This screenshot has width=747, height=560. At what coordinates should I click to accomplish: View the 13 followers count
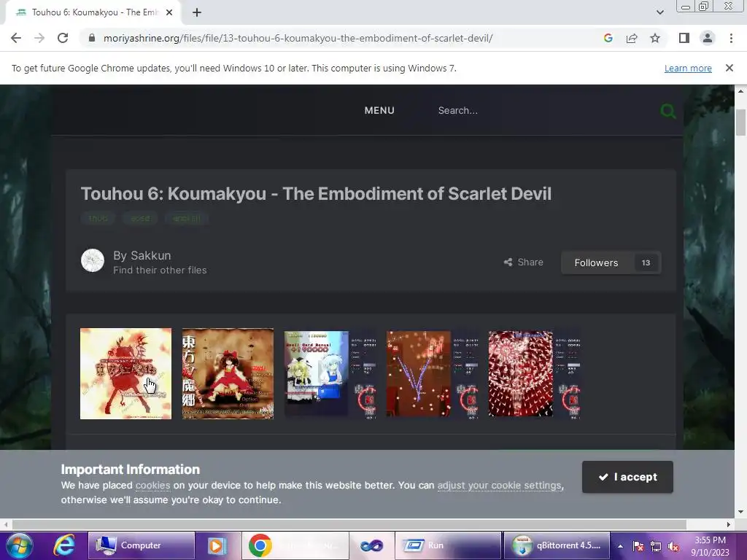point(646,262)
